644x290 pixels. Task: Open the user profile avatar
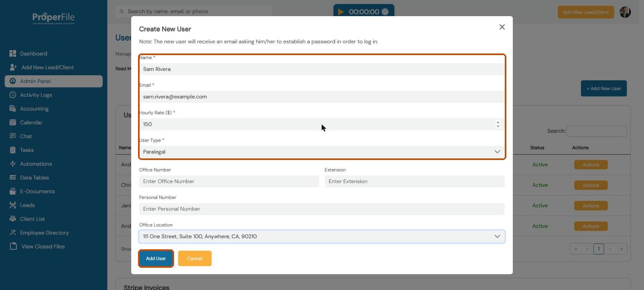625,12
